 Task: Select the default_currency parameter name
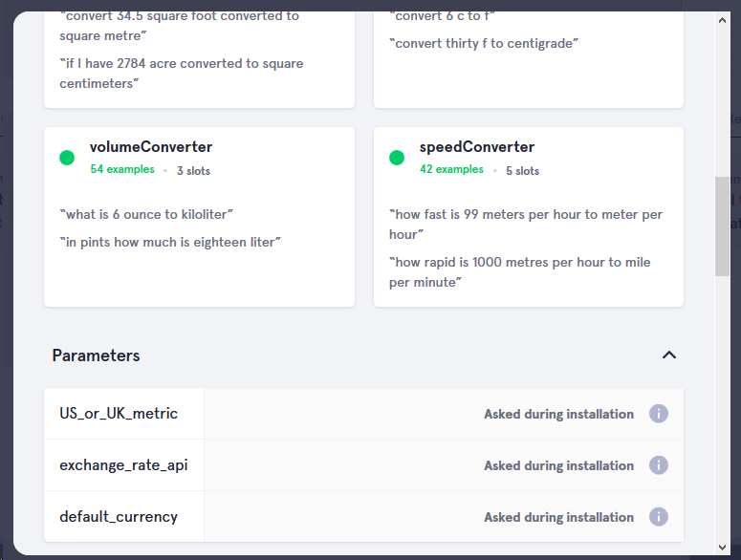(119, 517)
